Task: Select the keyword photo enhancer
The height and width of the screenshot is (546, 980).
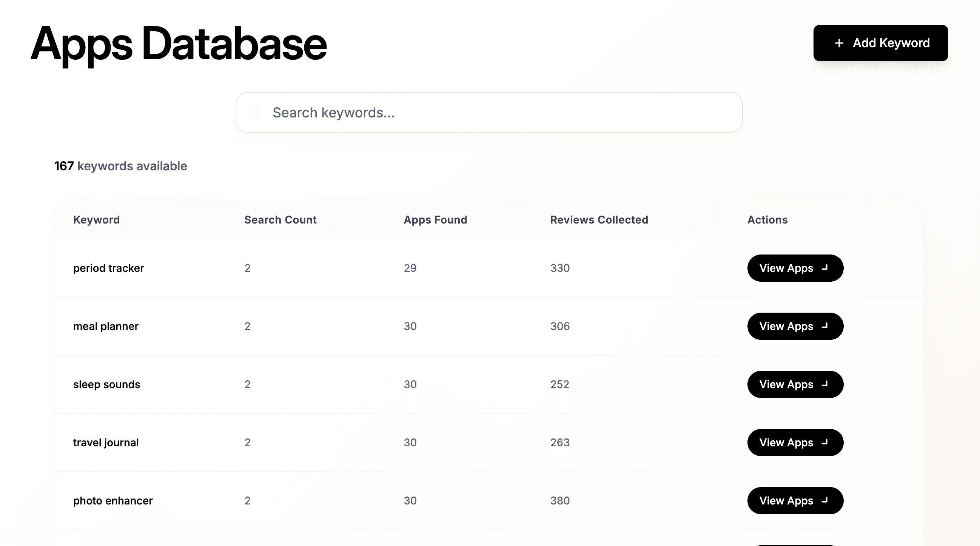Action: pos(112,501)
